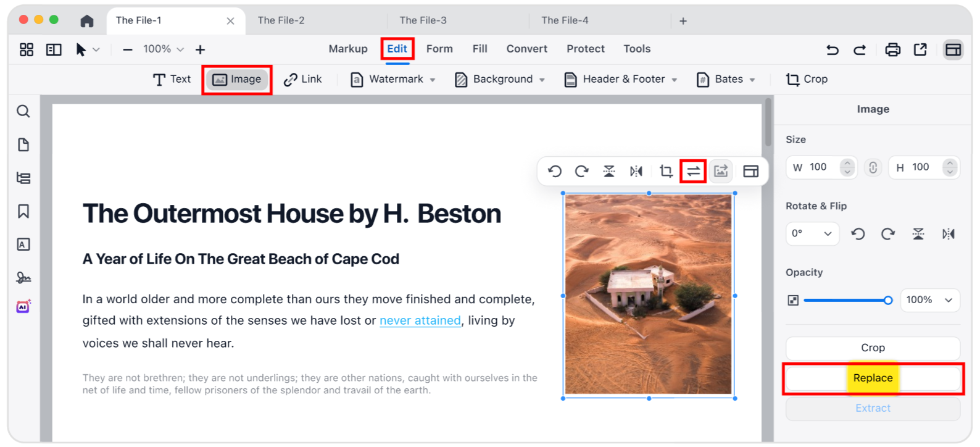Click the crop icon in floating image toolbar

665,171
